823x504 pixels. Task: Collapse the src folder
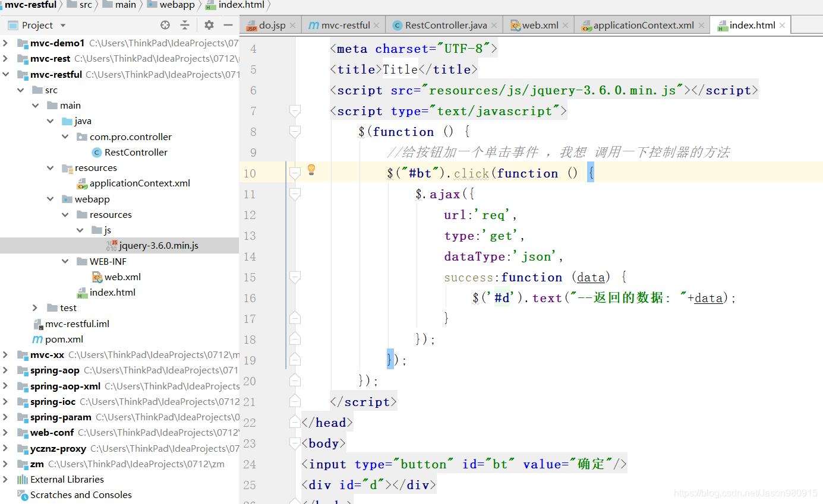[20, 90]
